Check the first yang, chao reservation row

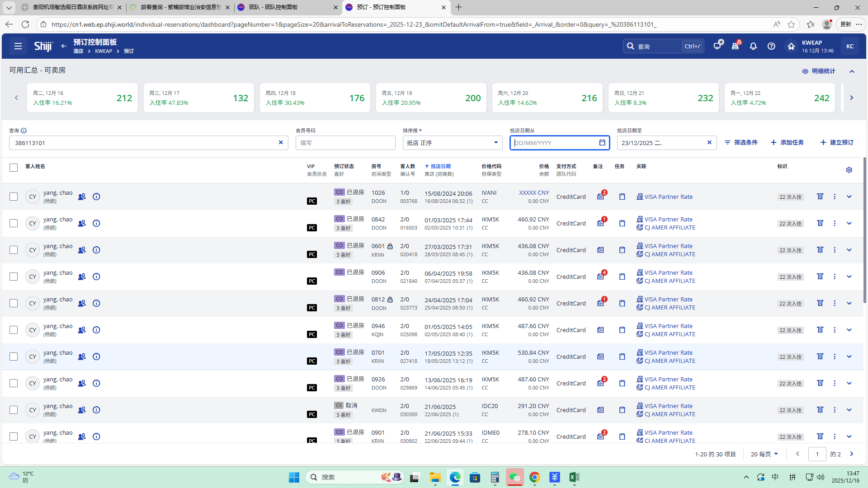click(x=14, y=197)
